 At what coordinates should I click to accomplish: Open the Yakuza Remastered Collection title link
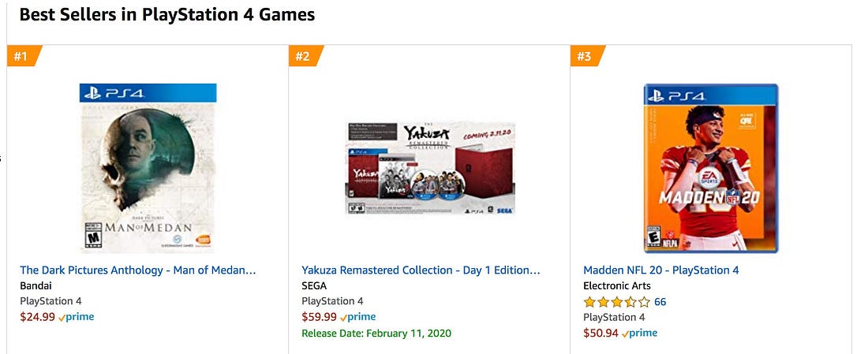tap(421, 270)
